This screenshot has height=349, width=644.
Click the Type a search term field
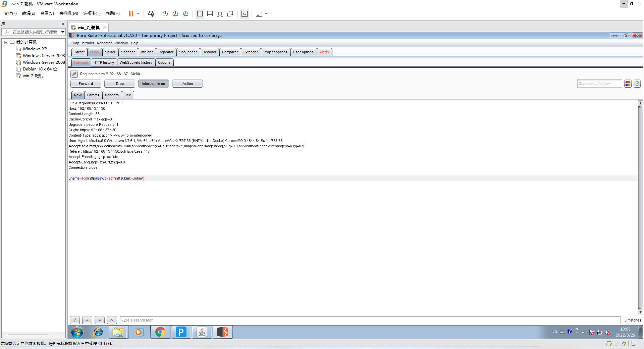tap(370, 320)
